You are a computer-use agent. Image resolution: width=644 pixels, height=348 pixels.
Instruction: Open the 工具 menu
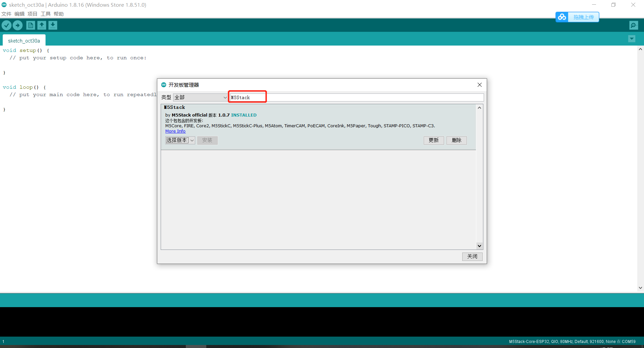46,14
